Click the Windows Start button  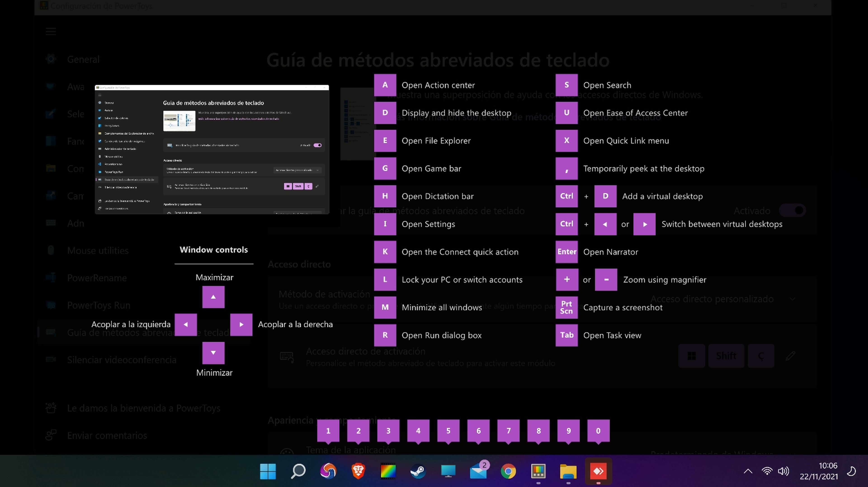click(268, 471)
